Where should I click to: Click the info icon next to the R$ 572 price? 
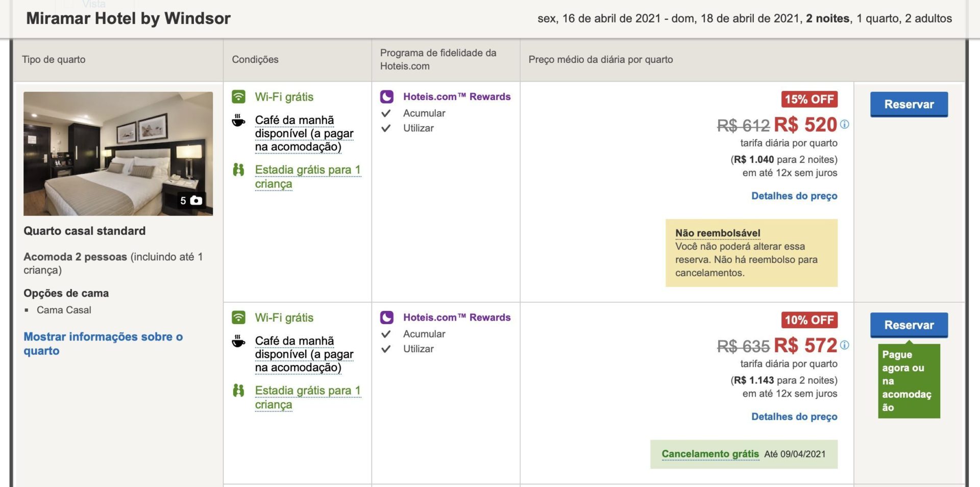[845, 345]
